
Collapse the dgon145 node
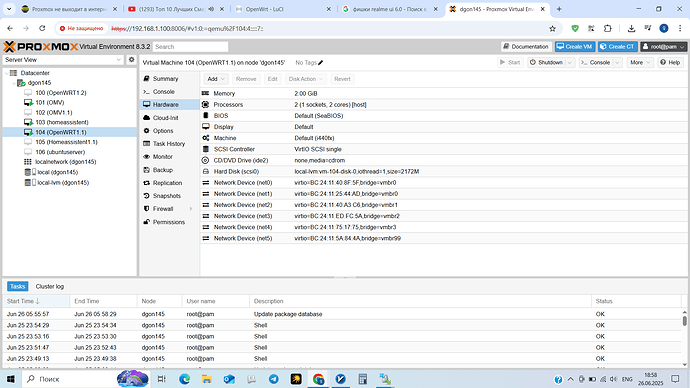click(14, 83)
